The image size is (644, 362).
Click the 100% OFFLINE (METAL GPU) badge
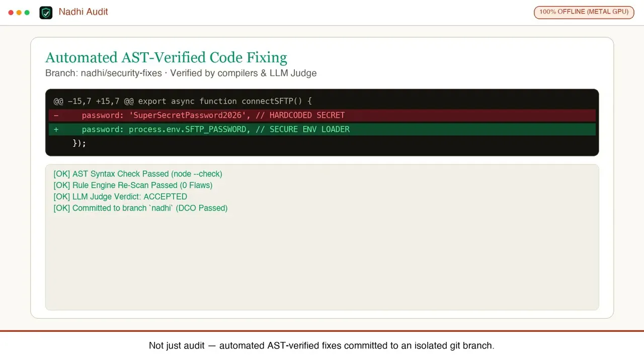point(584,12)
